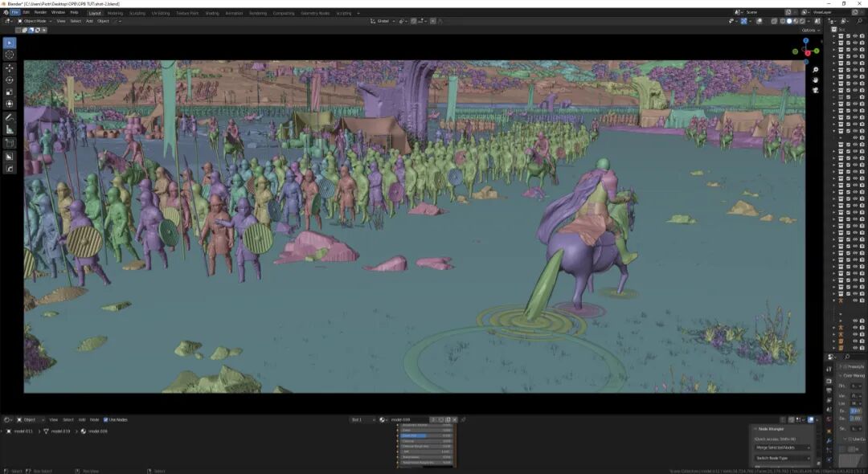This screenshot has height=474, width=868.
Task: Open the Render menu
Action: pyautogui.click(x=40, y=12)
